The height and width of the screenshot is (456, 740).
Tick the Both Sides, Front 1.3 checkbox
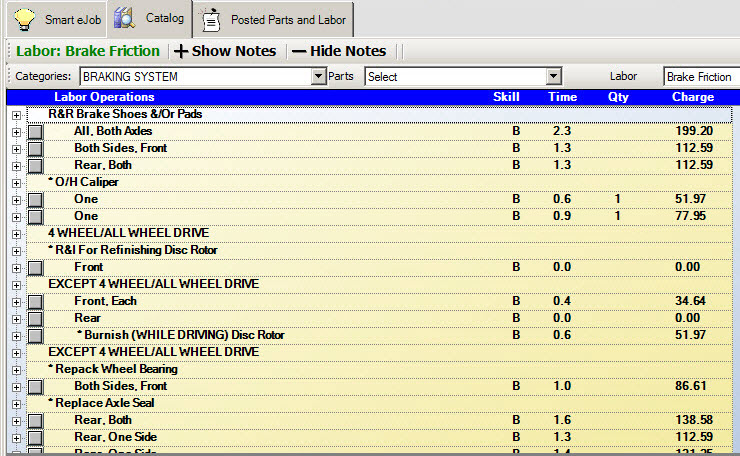tap(35, 149)
